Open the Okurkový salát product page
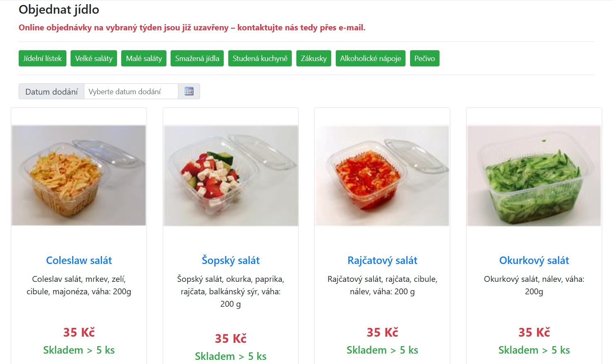This screenshot has width=613, height=364. (x=534, y=260)
